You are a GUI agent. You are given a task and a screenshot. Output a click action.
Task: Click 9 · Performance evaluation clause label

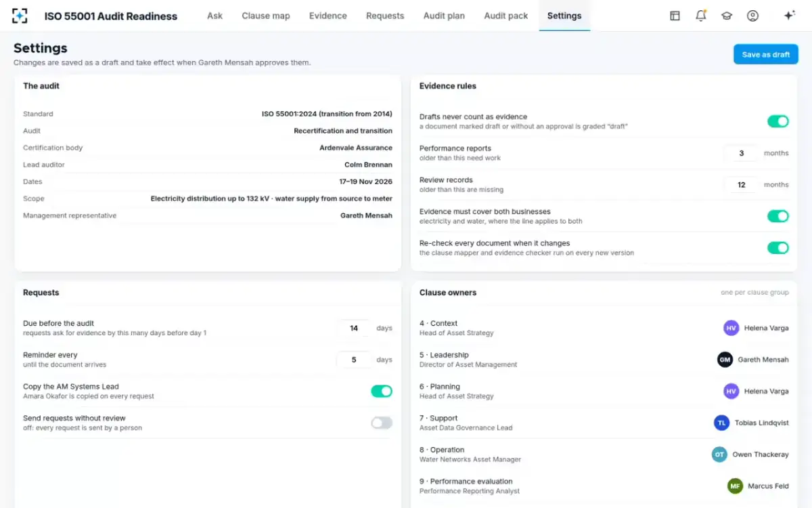point(466,482)
